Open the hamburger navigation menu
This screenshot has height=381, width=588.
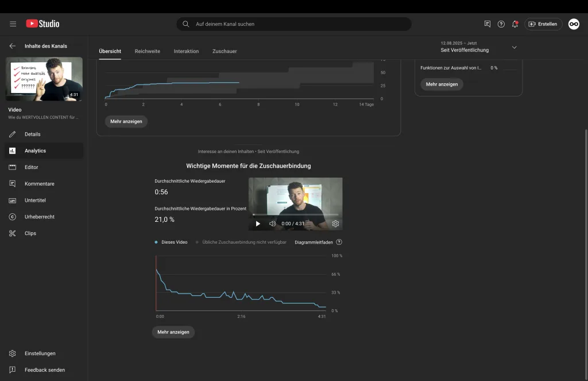(13, 24)
